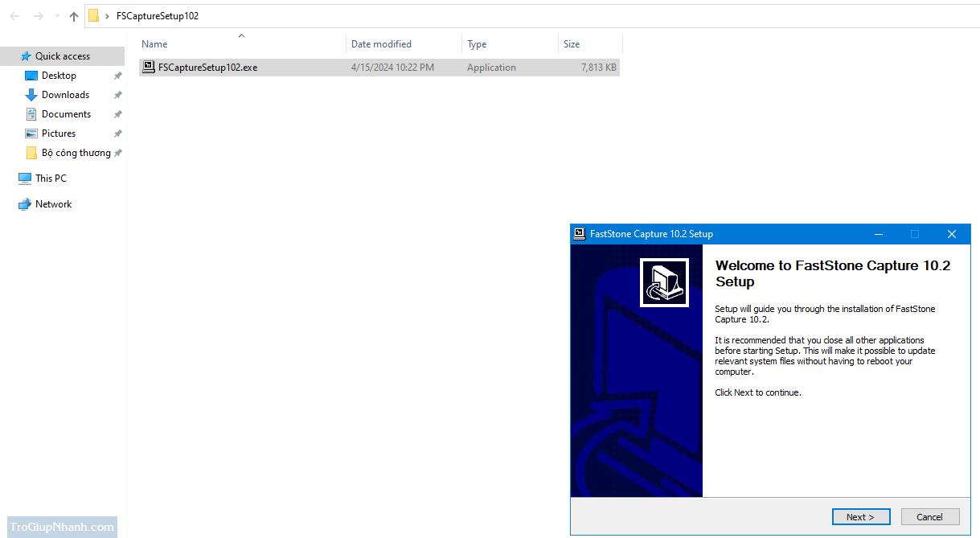Click the Documents icon in Quick access

(31, 114)
